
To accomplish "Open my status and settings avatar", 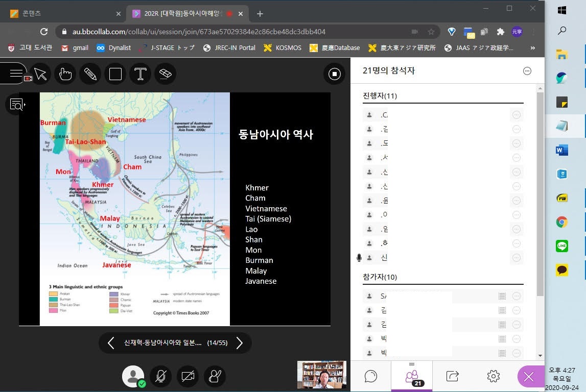I will [133, 377].
